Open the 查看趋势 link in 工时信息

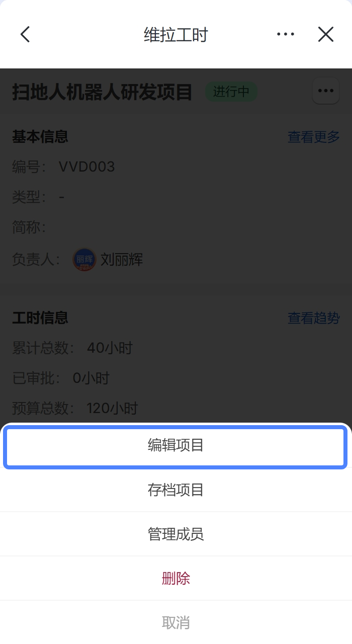pos(314,318)
